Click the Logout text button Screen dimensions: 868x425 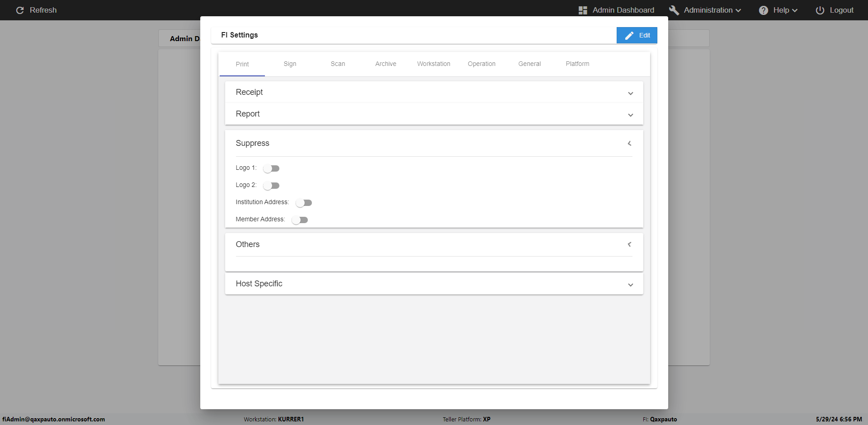841,10
